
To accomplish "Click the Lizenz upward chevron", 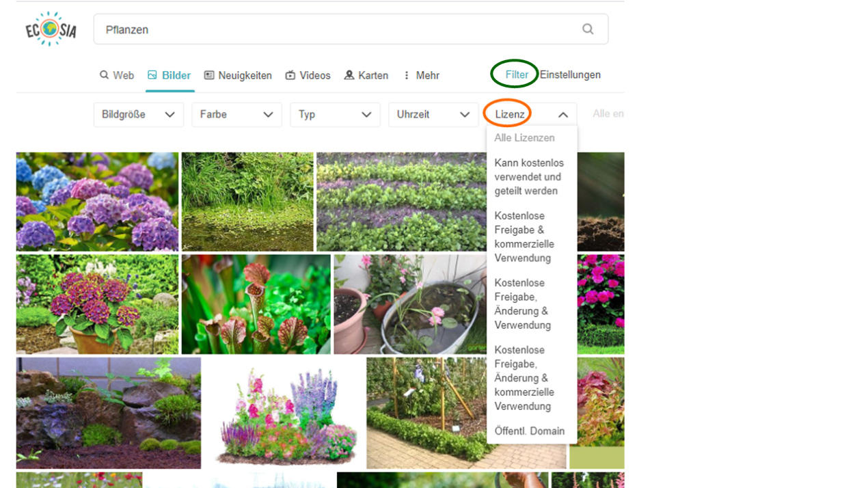I will click(563, 115).
